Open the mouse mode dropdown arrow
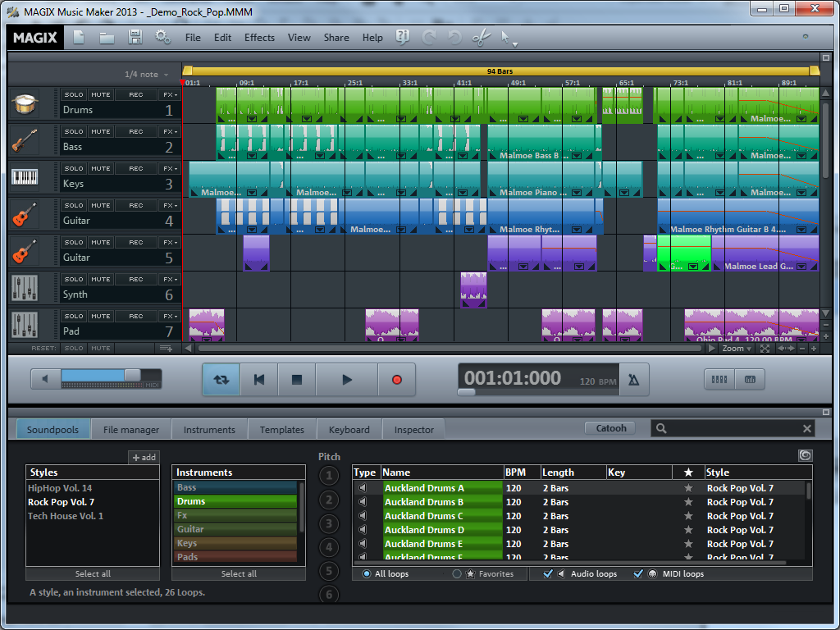 pos(515,44)
